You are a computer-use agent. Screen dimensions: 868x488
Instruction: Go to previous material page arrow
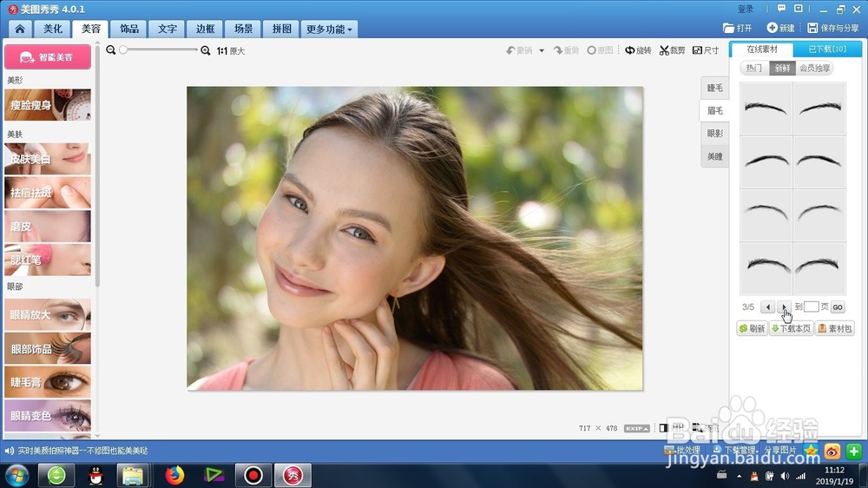click(767, 307)
